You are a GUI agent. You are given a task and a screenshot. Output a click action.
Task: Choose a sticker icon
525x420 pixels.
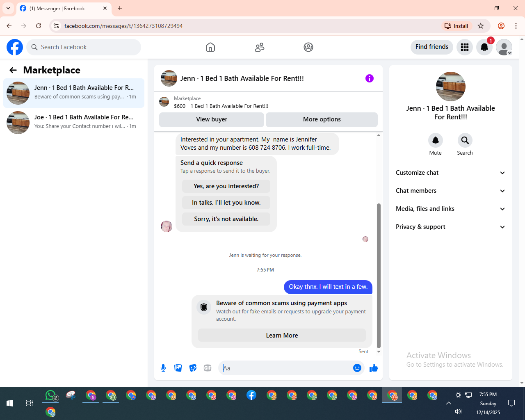coord(193,368)
